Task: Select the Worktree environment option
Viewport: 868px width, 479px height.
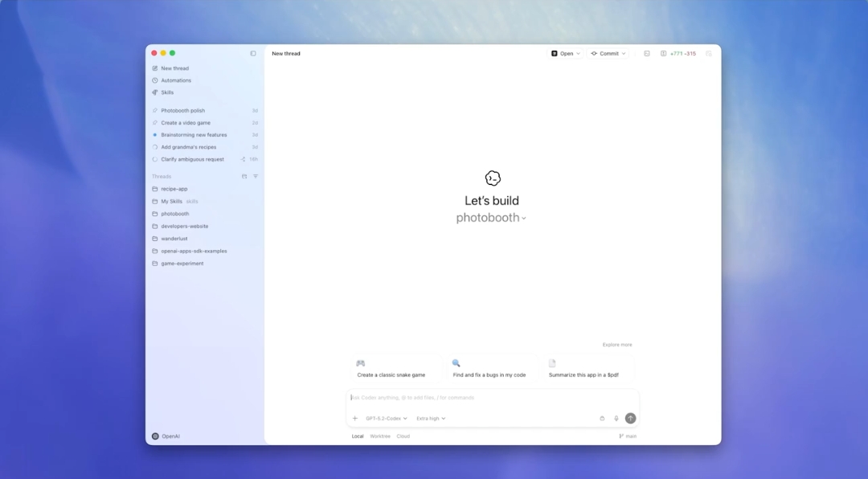Action: pos(379,436)
